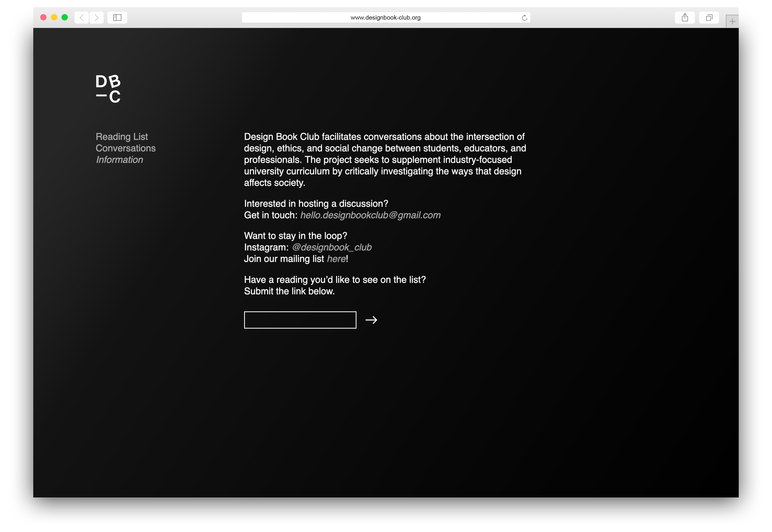The image size is (772, 532).
Task: Open the @designbook_club Instagram link
Action: click(x=331, y=247)
